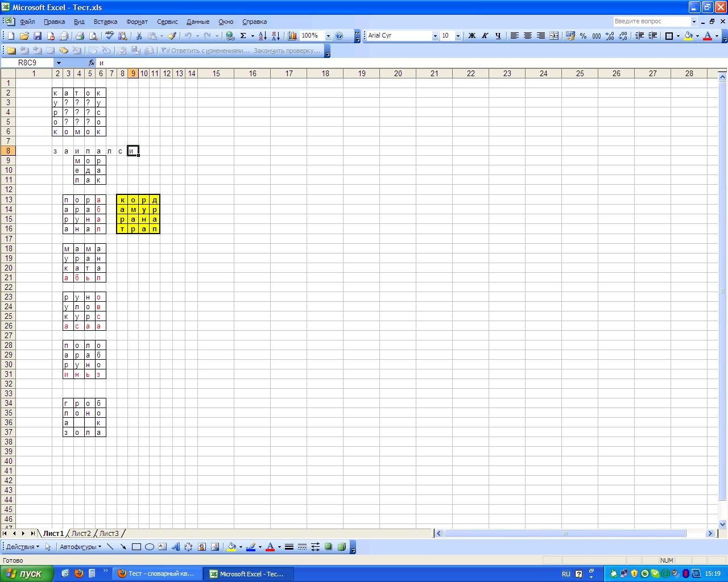Image resolution: width=728 pixels, height=582 pixels.
Task: Create a new blank workbook
Action: pos(11,36)
